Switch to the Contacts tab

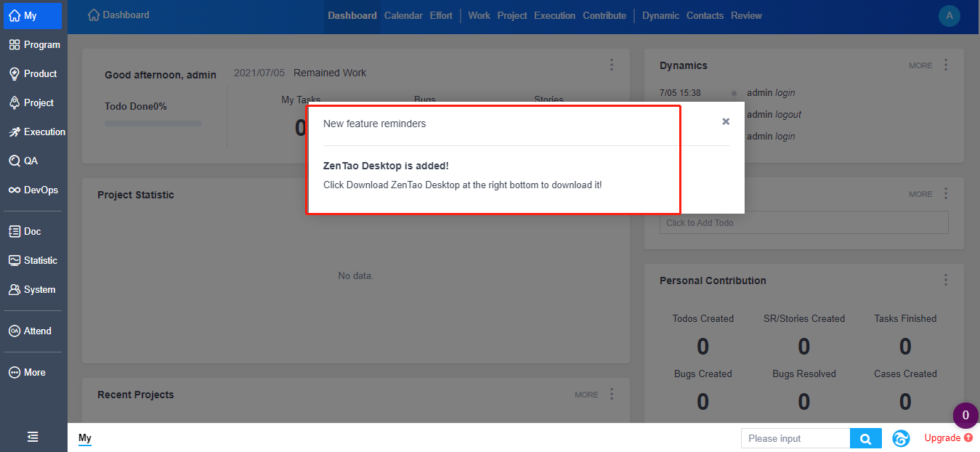[705, 15]
